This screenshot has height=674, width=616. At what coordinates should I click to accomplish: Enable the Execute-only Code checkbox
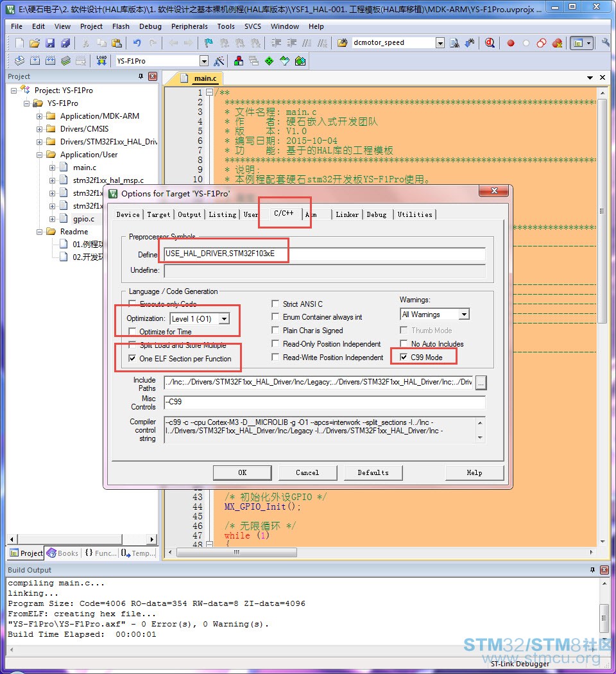point(132,304)
